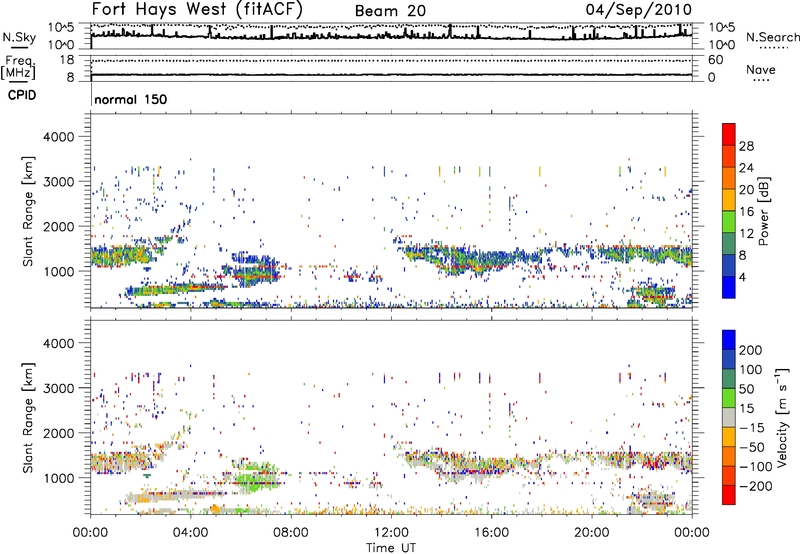The width and height of the screenshot is (800, 554).
Task: Click the 'Time UT' axis title
Action: tap(391, 548)
